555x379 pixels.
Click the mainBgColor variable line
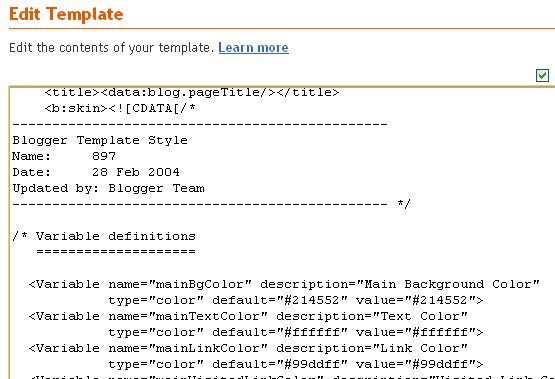point(284,284)
